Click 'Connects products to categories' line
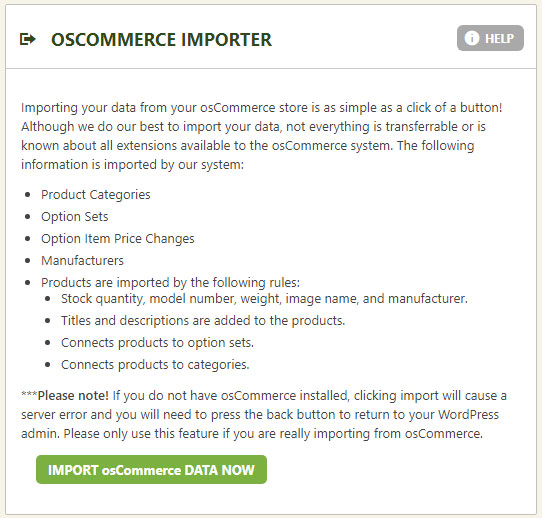Screen dimensions: 542x518 tap(155, 365)
